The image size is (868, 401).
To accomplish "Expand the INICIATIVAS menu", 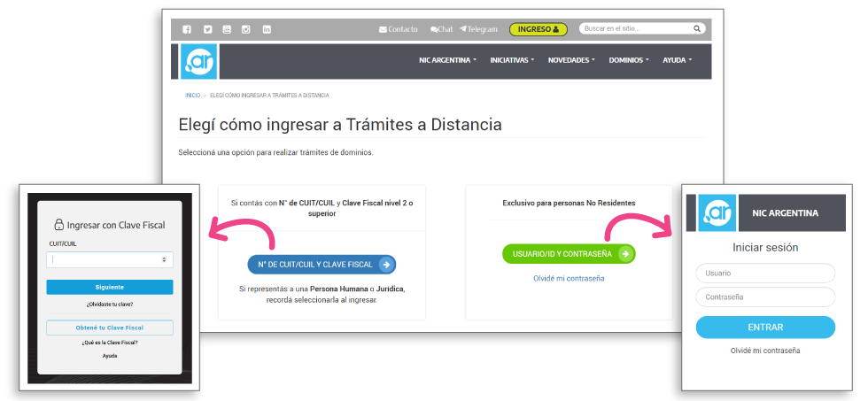I will tap(512, 60).
